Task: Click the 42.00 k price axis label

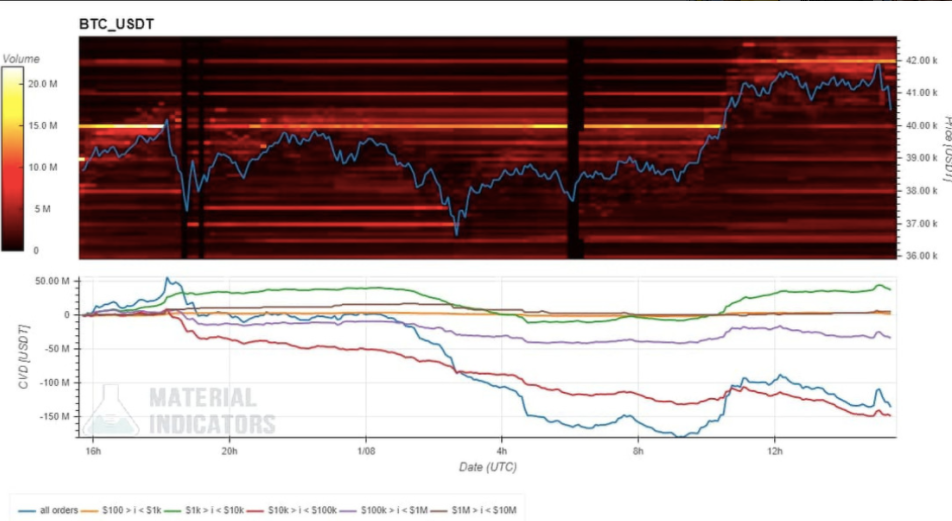Action: (920, 60)
